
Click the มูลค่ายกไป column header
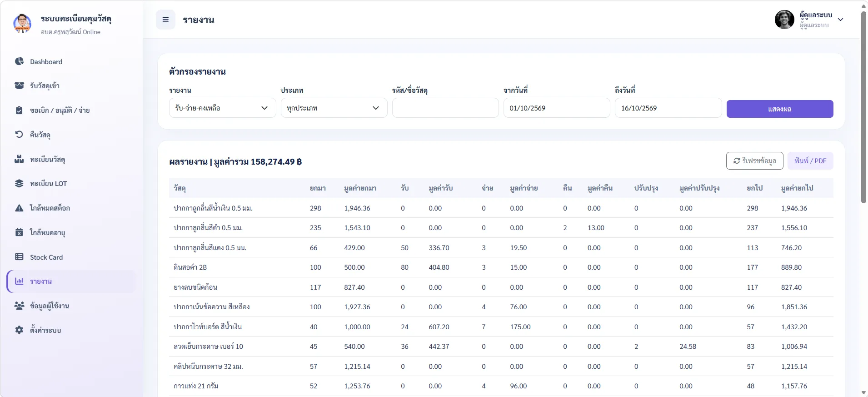[x=797, y=188]
